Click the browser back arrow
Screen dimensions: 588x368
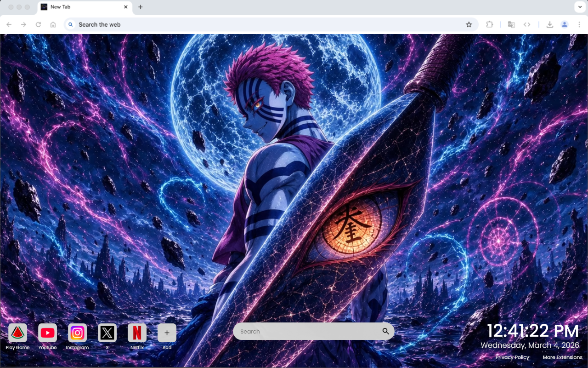9,24
